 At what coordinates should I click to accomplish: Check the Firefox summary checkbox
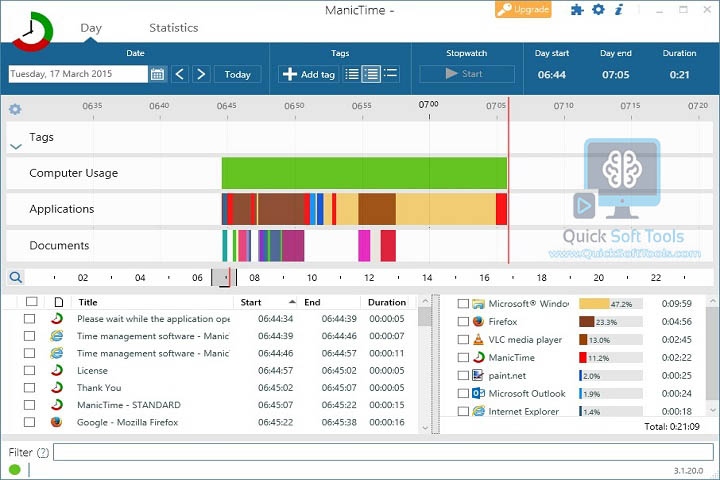coord(463,322)
